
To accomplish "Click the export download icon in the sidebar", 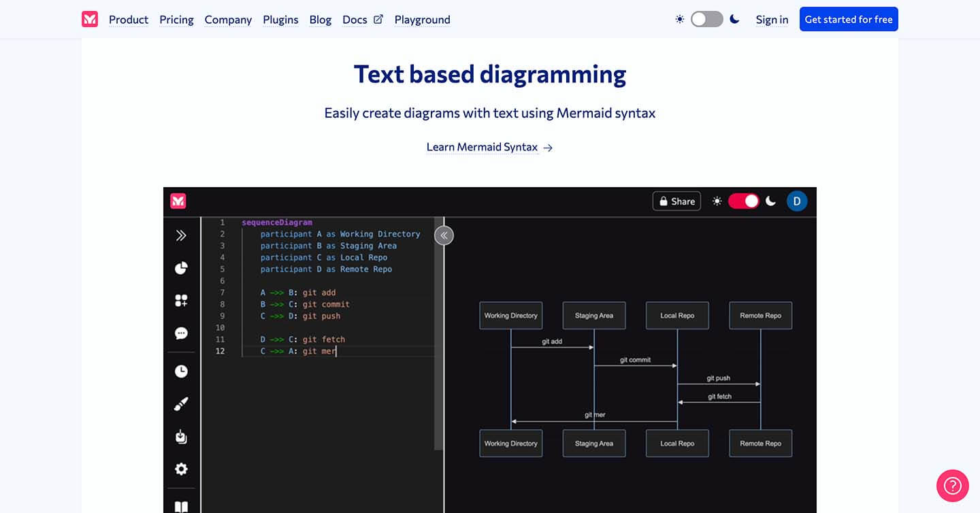I will tap(181, 436).
